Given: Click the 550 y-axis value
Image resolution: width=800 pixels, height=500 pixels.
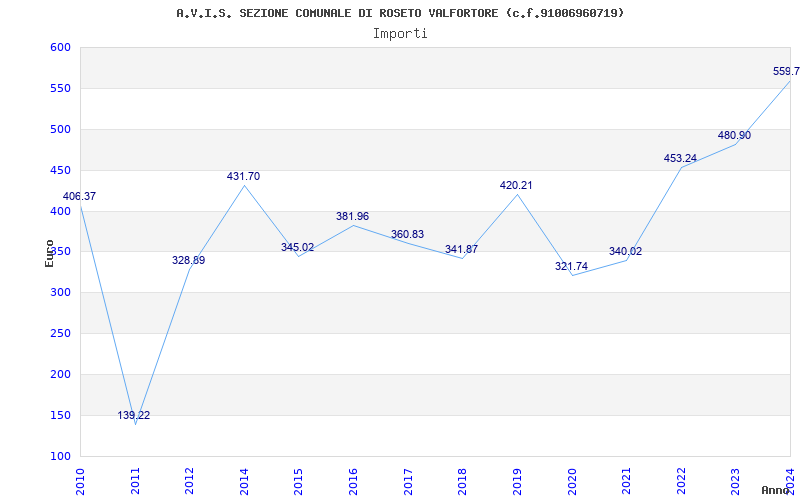Looking at the screenshot, I should 60,88.
